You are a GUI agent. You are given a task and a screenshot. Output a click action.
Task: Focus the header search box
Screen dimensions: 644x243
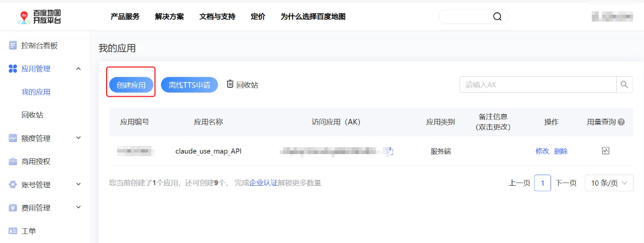[x=474, y=16]
